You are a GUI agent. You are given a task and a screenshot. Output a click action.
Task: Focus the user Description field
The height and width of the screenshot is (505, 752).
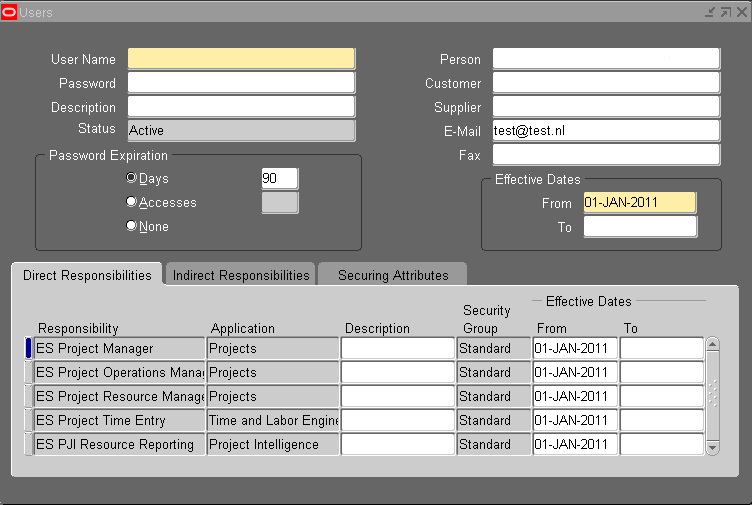click(241, 106)
